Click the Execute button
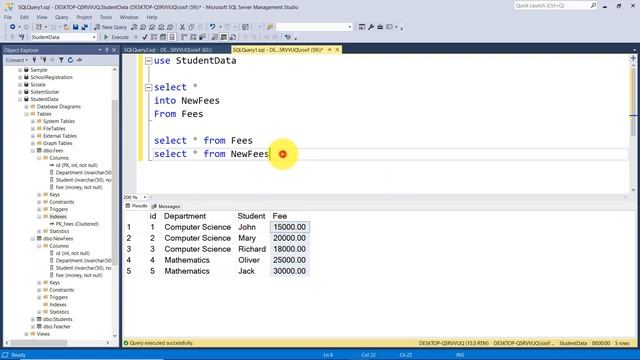640x360 pixels. click(116, 37)
